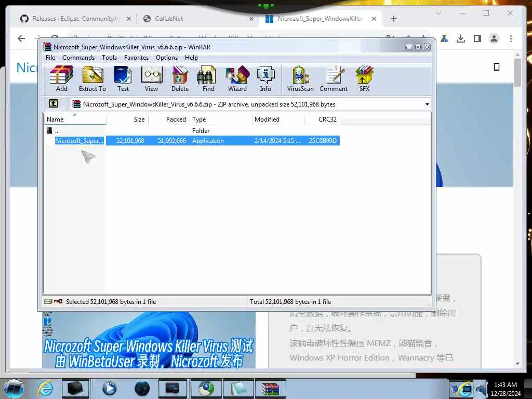Click the key icon in WinRAR status bar
The width and height of the screenshot is (532, 399).
(x=58, y=301)
